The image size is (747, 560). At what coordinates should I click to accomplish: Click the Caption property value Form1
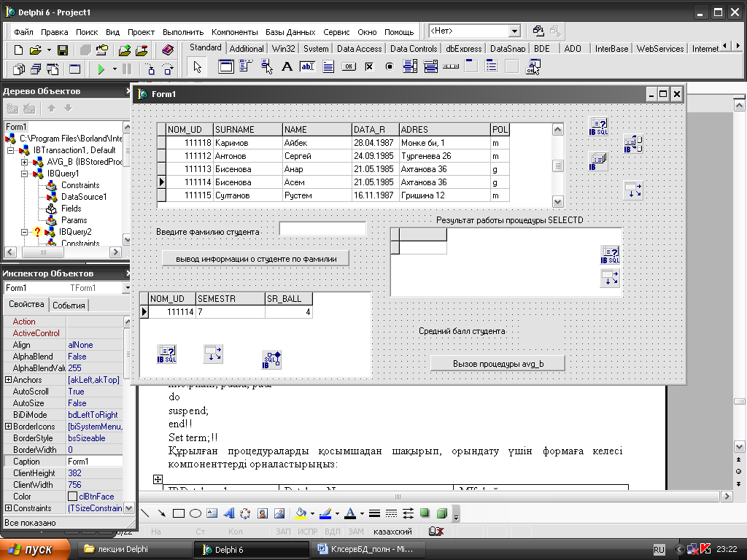click(94, 462)
